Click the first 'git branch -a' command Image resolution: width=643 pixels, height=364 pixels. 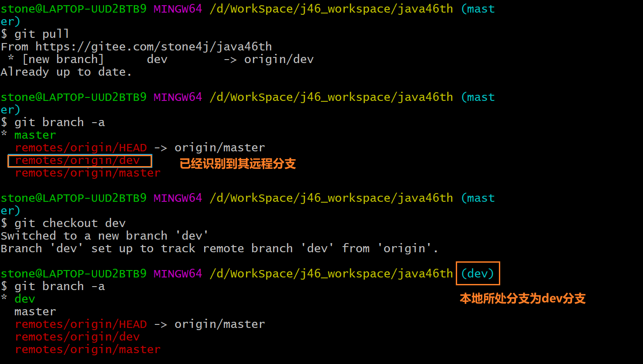click(x=53, y=123)
